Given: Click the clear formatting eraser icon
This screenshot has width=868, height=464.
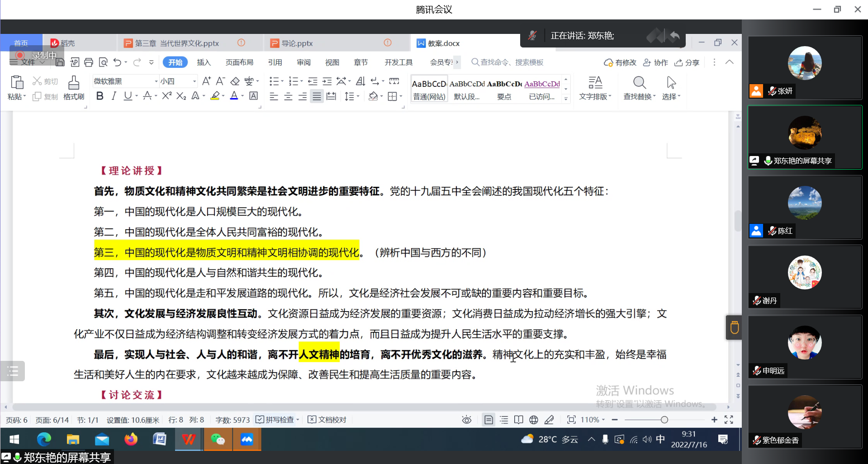Looking at the screenshot, I should (235, 81).
